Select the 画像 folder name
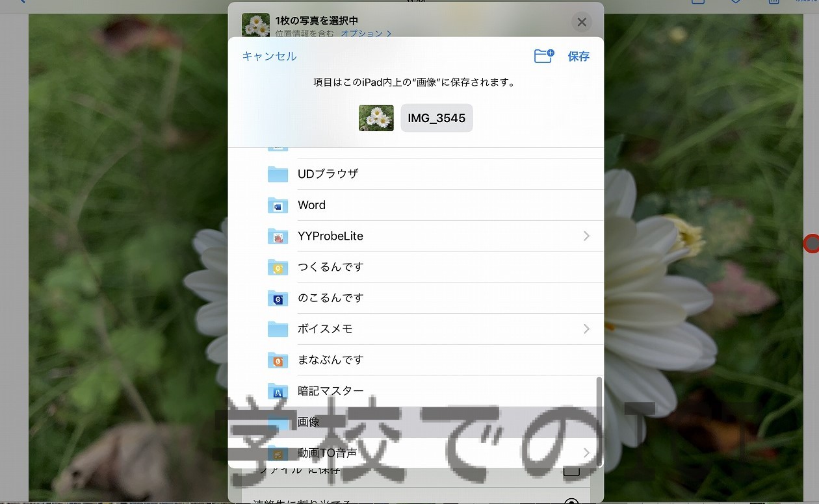The image size is (819, 504). click(x=309, y=422)
